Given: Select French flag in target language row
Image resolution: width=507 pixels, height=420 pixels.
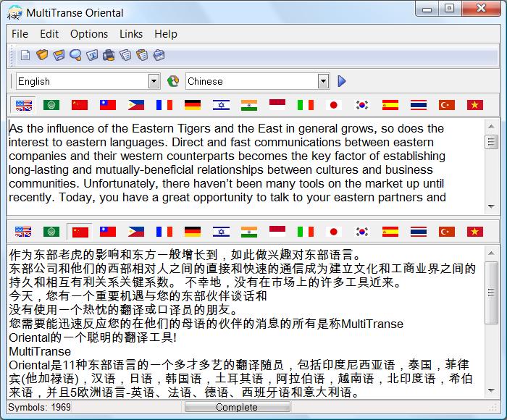Looking at the screenshot, I should (x=164, y=232).
